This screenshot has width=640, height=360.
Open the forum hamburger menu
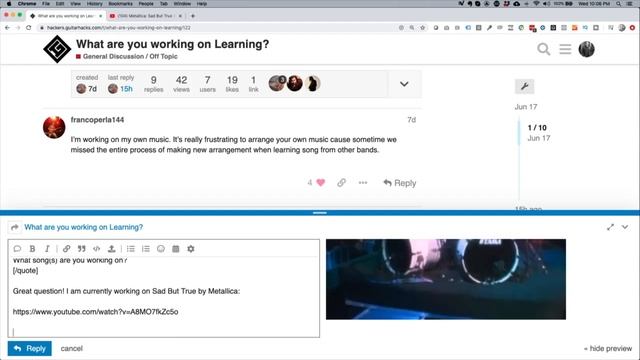click(x=565, y=49)
